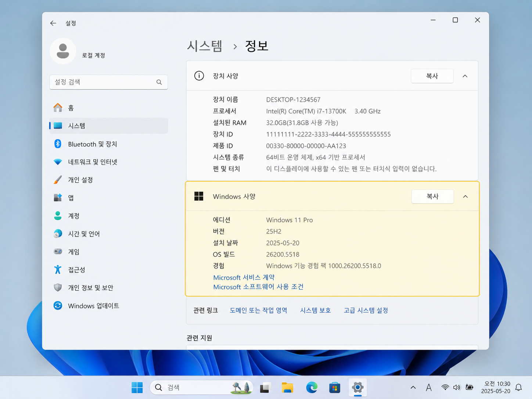Copy the Windows 사양 details
Screen dimensions: 532x399
(432, 197)
